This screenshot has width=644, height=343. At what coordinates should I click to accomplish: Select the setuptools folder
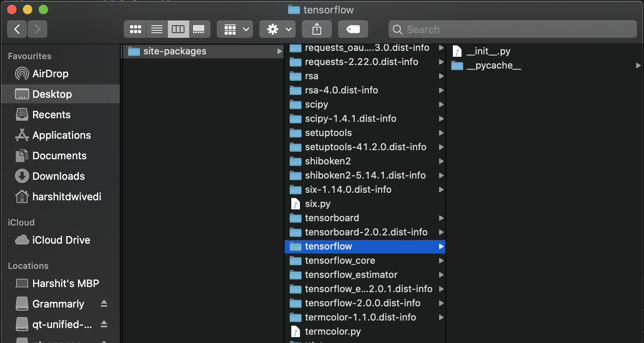point(365,133)
